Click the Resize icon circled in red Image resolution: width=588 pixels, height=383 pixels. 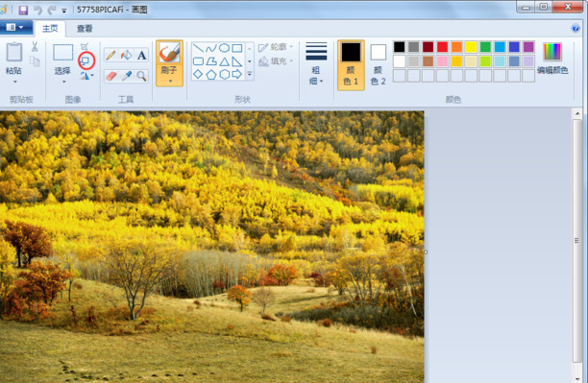86,60
